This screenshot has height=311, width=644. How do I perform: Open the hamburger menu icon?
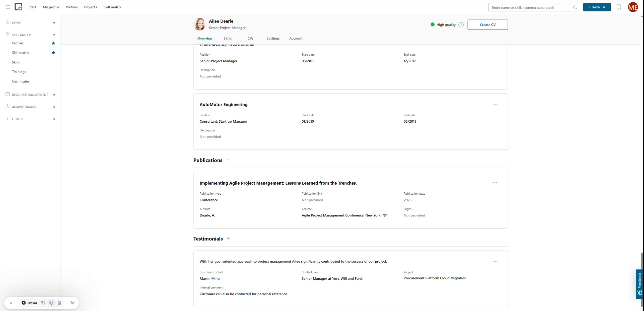click(9, 7)
